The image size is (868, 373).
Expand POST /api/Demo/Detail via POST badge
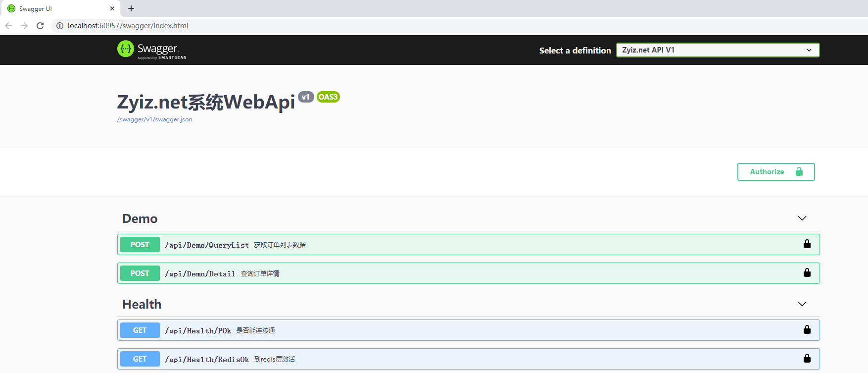pyautogui.click(x=140, y=273)
